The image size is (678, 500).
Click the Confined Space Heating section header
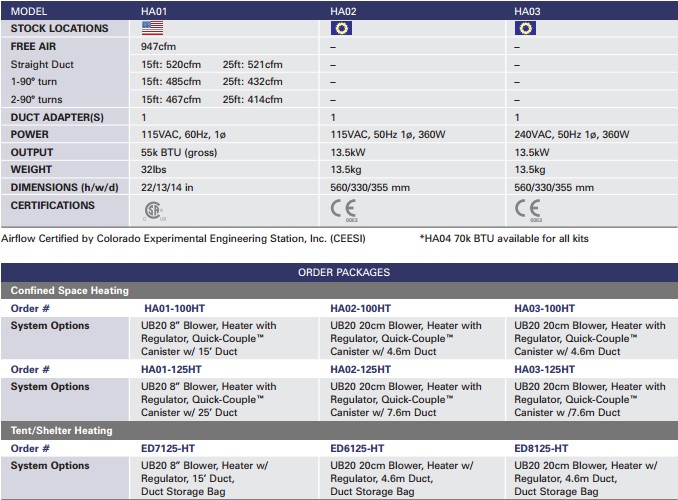(339, 291)
